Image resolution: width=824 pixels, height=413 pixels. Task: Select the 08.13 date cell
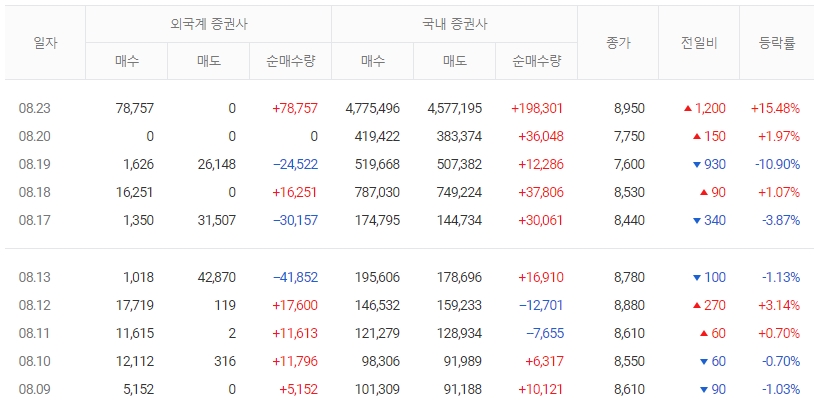click(x=35, y=277)
